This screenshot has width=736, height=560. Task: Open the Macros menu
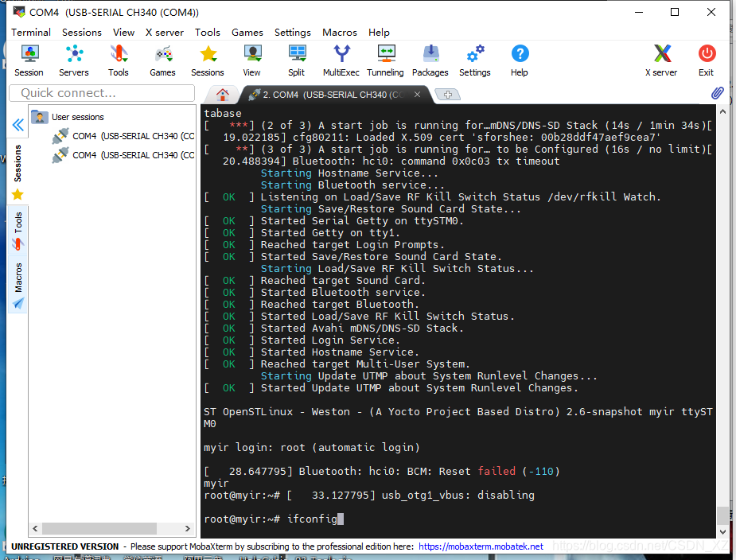coord(339,33)
